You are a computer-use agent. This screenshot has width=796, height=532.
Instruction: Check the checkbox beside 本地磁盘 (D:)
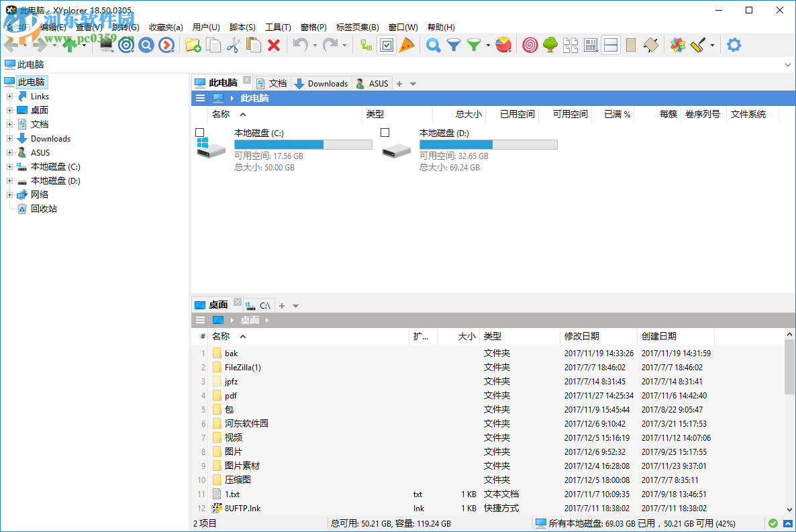point(384,132)
